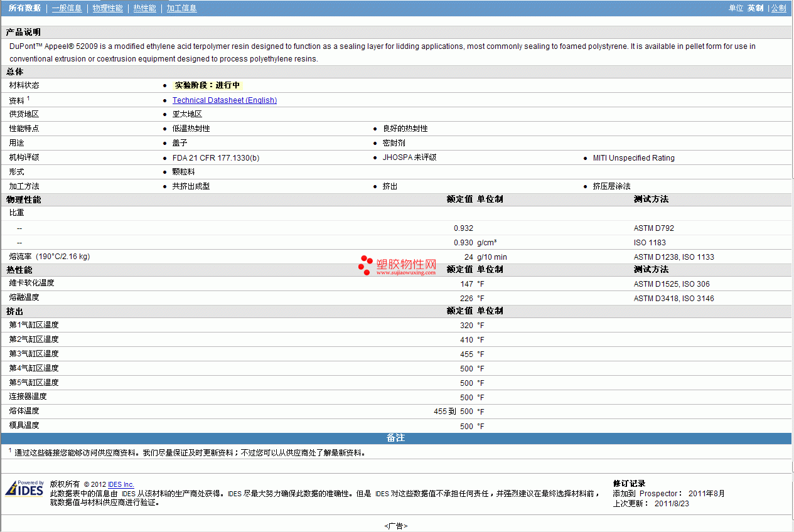The width and height of the screenshot is (794, 532).
Task: Select the 226 °F melting temperature value
Action: (x=472, y=299)
